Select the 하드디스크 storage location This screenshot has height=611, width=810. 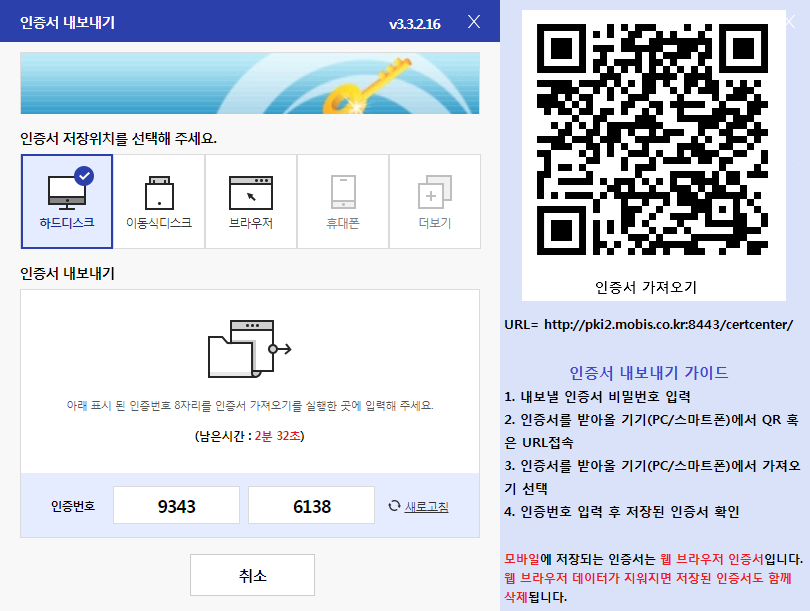[x=67, y=201]
